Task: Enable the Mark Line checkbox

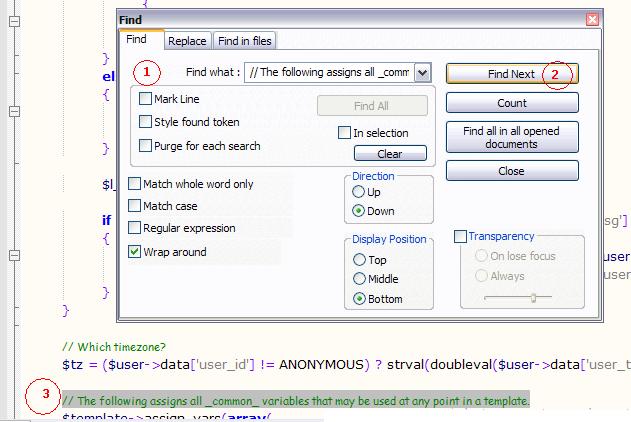Action: pos(146,99)
